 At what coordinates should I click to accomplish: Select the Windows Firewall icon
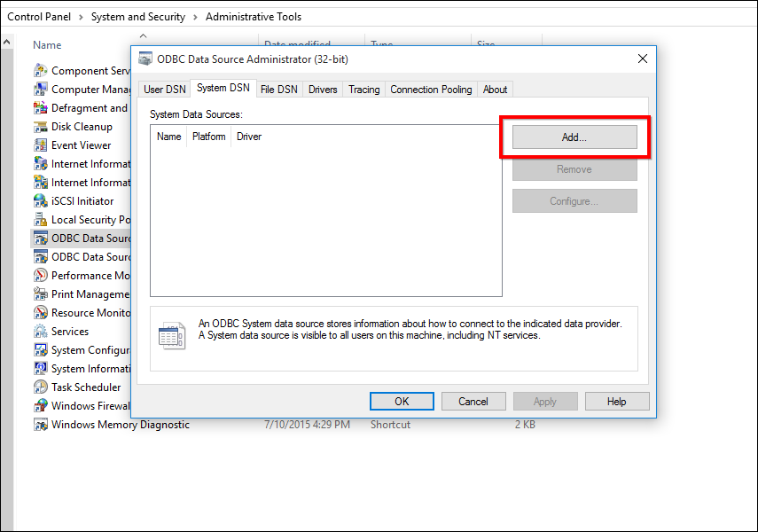point(41,406)
